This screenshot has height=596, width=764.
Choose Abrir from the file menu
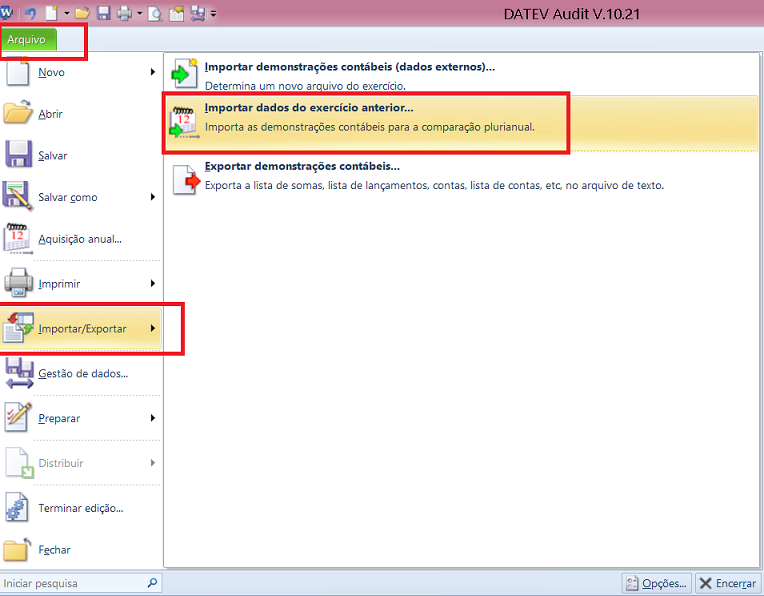click(81, 114)
